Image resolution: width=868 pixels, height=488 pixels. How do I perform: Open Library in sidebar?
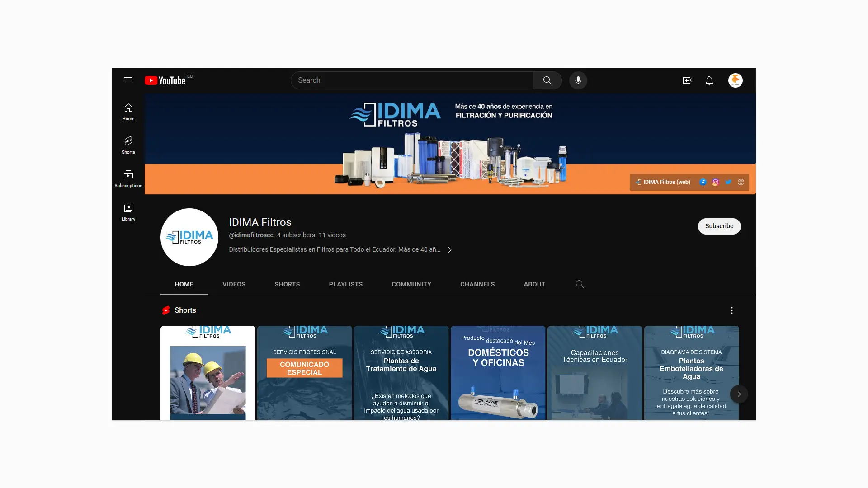[128, 212]
